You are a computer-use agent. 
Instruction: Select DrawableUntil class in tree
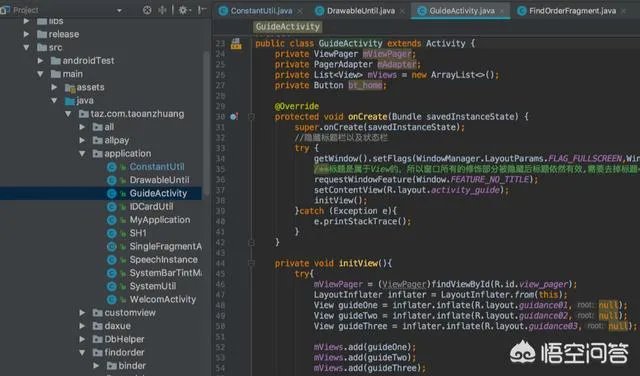click(x=159, y=180)
